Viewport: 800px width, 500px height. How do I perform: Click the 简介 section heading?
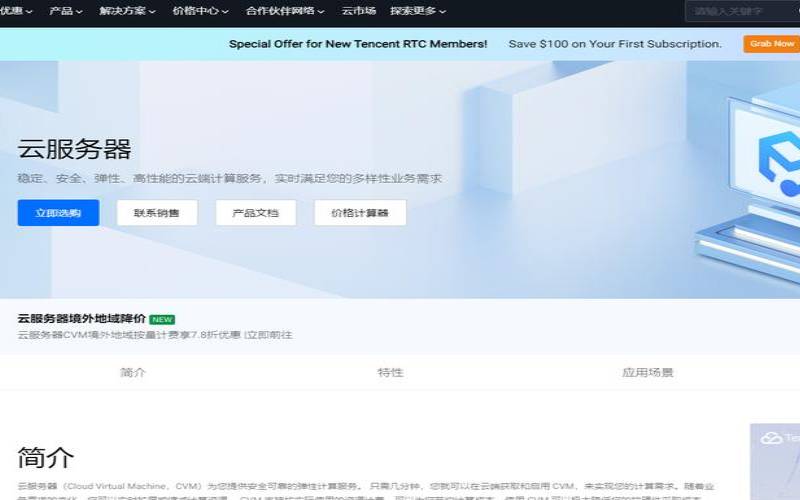pyautogui.click(x=46, y=457)
